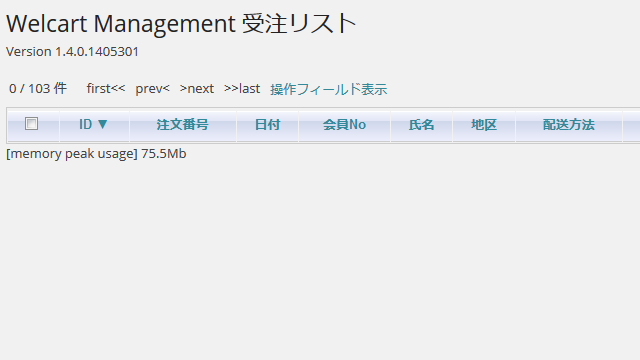The height and width of the screenshot is (360, 640).
Task: Select '[memory peak usage] 75.5Mb' text
Action: (x=96, y=154)
